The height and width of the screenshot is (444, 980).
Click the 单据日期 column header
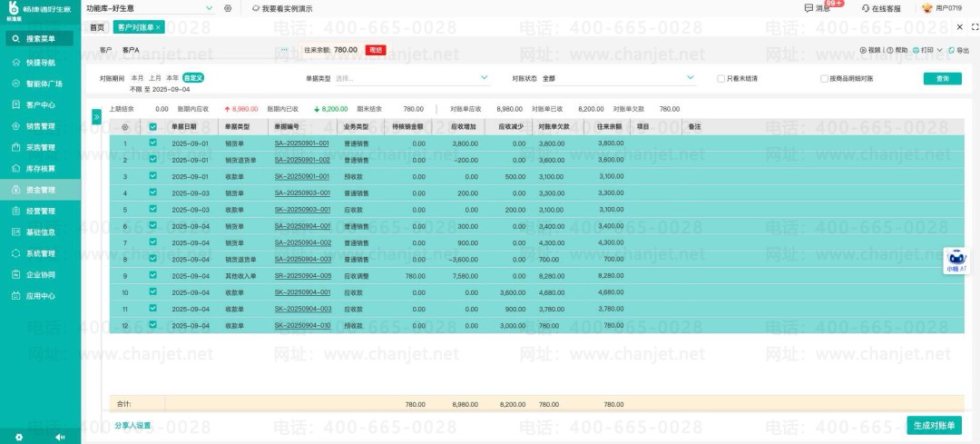182,126
